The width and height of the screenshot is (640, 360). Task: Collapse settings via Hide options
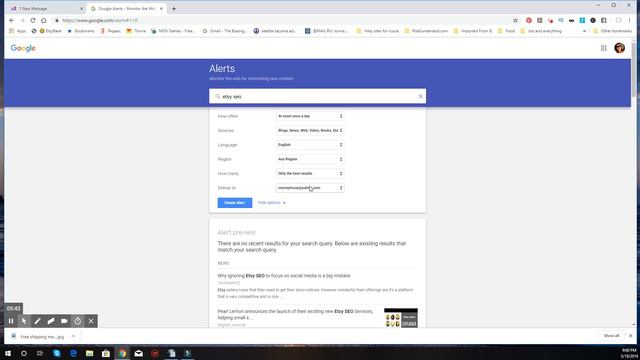click(271, 203)
